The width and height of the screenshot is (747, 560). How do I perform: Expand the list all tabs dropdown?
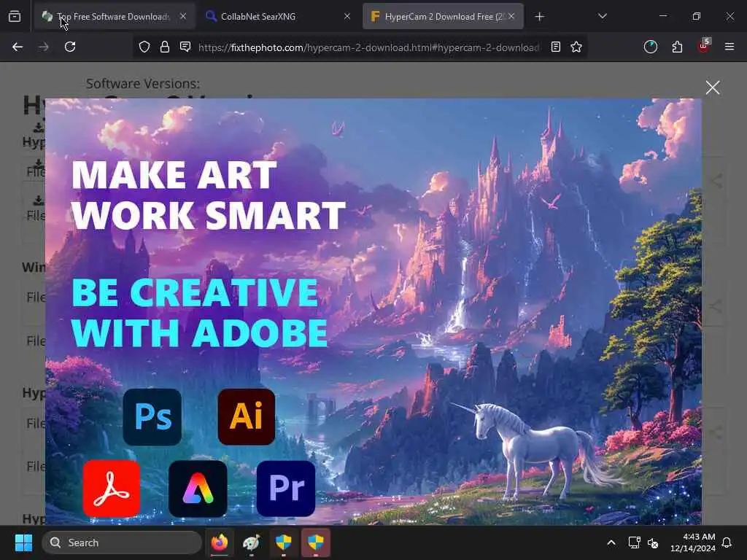click(602, 16)
